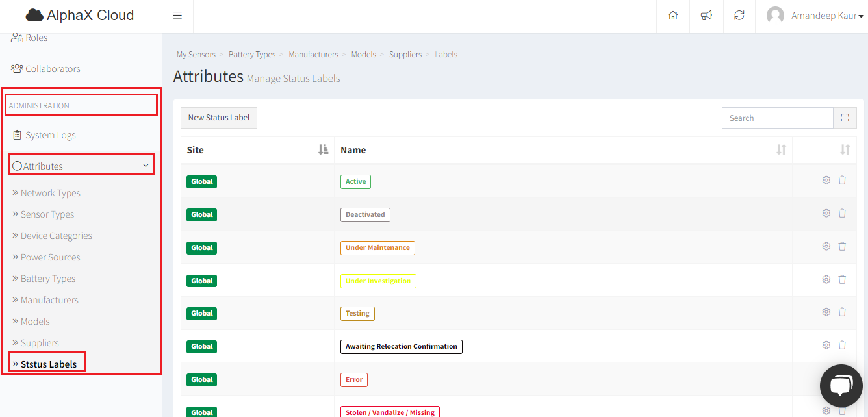Image resolution: width=868 pixels, height=417 pixels.
Task: Open System Logs in sidebar
Action: 50,135
